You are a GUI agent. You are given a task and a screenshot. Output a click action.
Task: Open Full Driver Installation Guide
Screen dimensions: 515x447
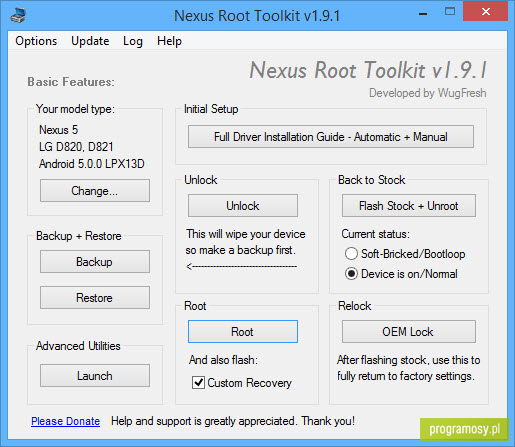(331, 137)
